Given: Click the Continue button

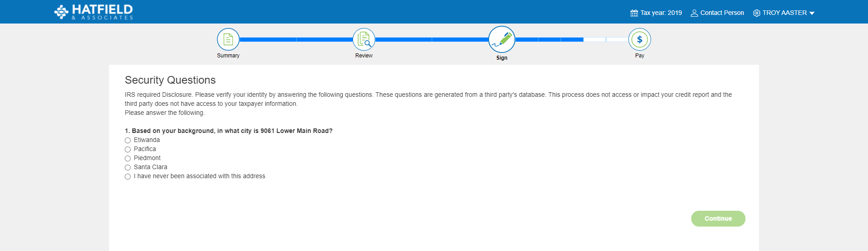Looking at the screenshot, I should pyautogui.click(x=718, y=218).
